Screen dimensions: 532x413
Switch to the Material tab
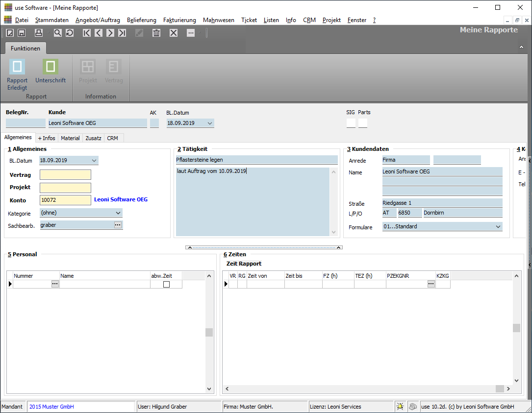click(70, 138)
